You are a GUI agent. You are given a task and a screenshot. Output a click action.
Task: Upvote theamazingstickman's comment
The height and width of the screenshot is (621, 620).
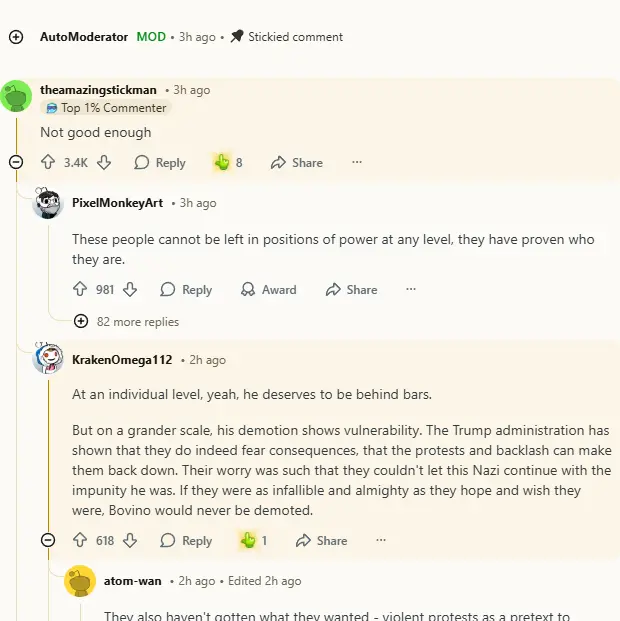[48, 162]
